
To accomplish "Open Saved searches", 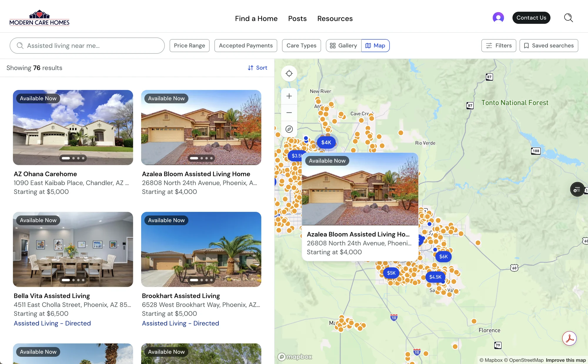I will [549, 46].
